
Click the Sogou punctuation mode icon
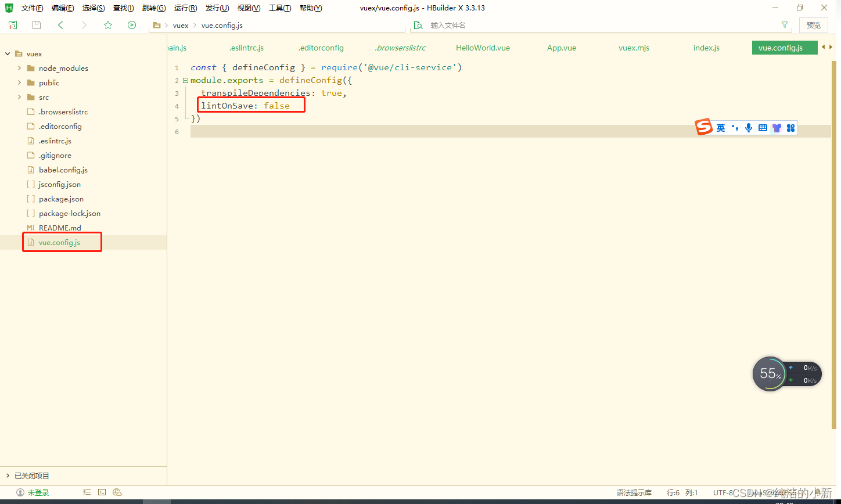point(735,128)
